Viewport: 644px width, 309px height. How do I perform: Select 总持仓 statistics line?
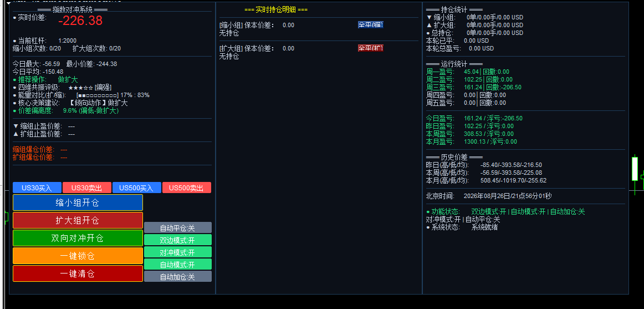click(x=475, y=33)
